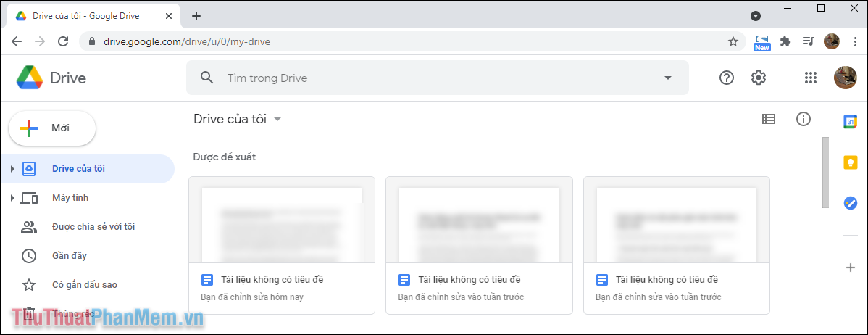Image resolution: width=868 pixels, height=335 pixels.
Task: Click the round dropdown icon in tab strip
Action: (756, 16)
